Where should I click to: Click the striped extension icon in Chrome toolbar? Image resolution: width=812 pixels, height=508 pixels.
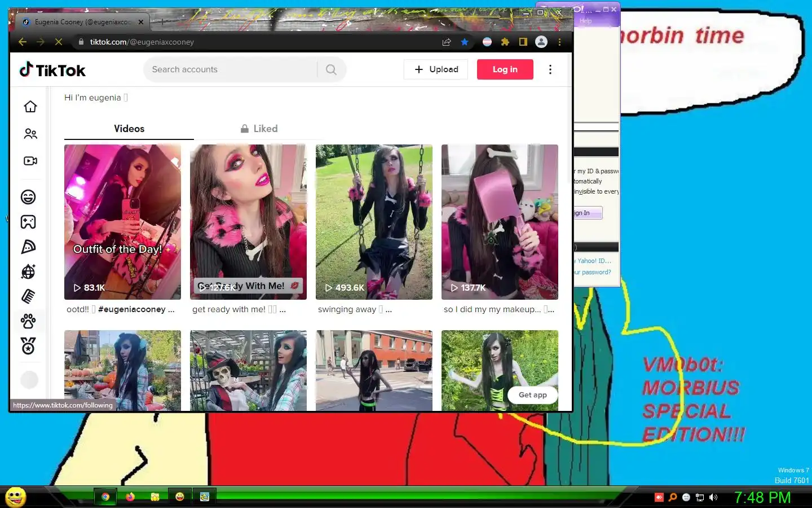(x=487, y=42)
